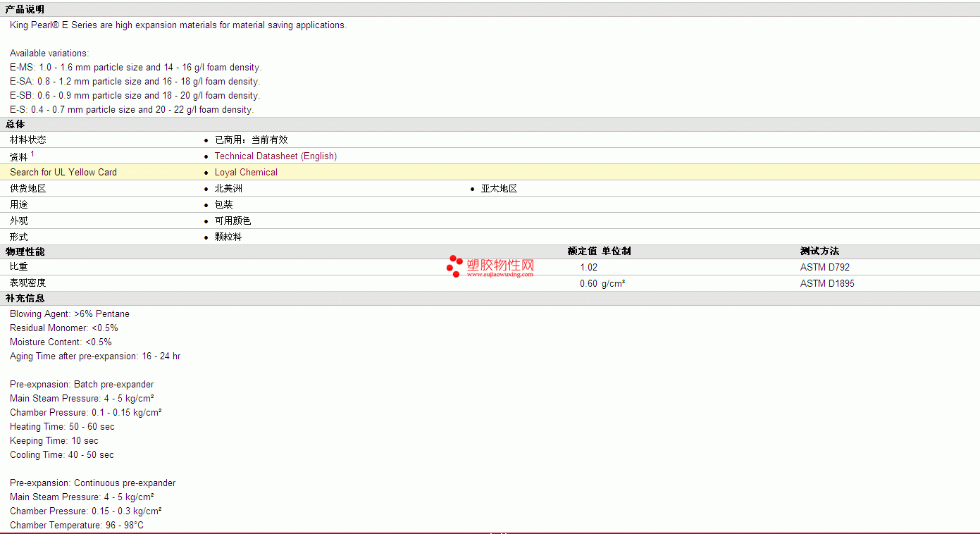Click the 已商用: 当前有效 value
This screenshot has width=980, height=534.
click(x=252, y=139)
